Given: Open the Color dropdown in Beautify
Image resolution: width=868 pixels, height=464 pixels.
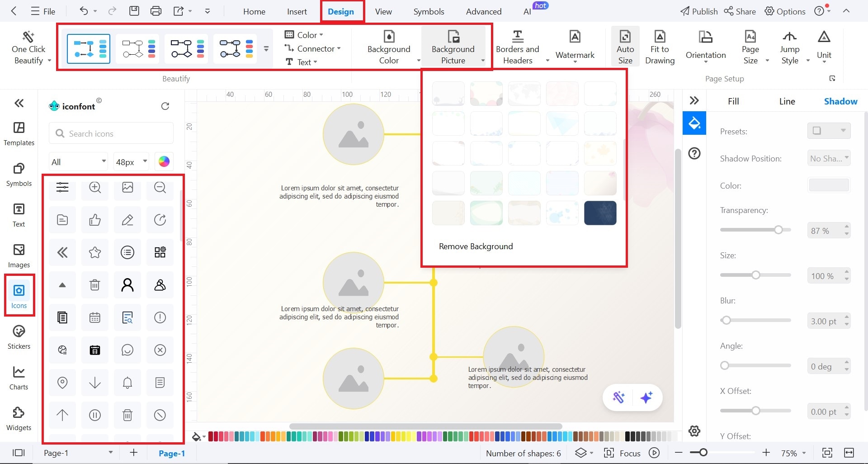Looking at the screenshot, I should click(x=304, y=35).
